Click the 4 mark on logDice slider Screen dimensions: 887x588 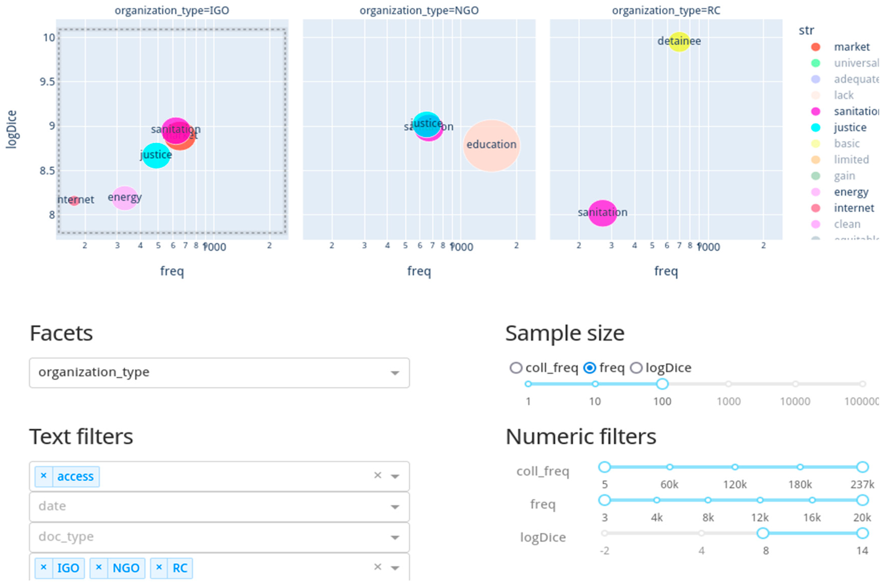coord(701,533)
